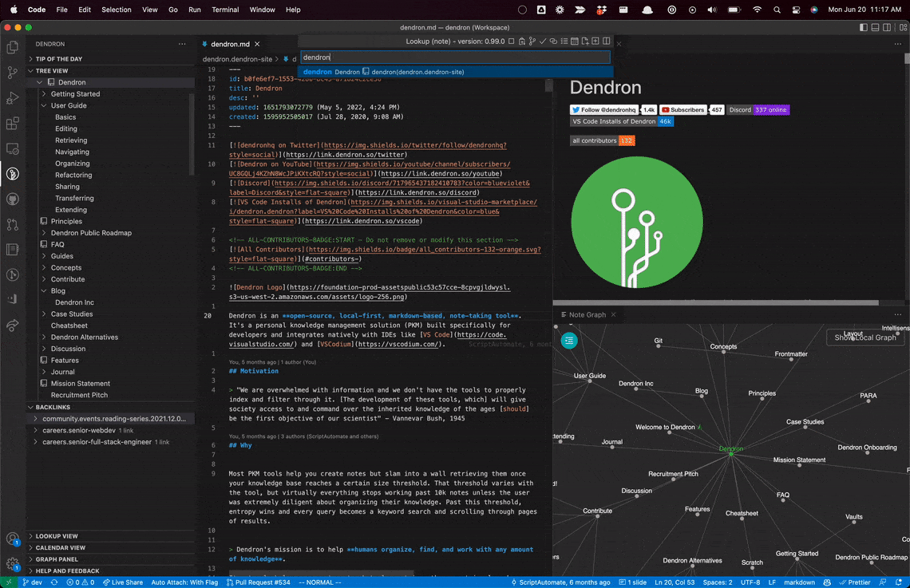Open the GitHub activity bar view
Screen dimensions: 910x588
tap(12, 199)
